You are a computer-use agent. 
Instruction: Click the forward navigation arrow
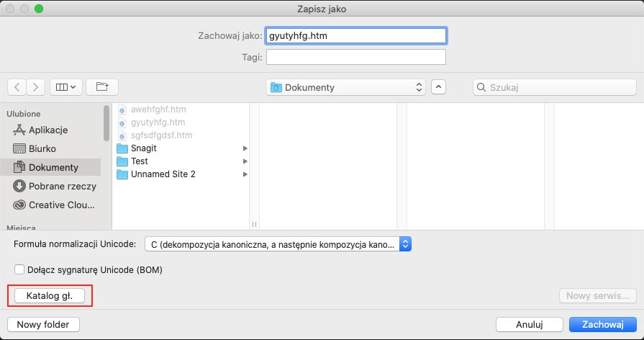37,87
